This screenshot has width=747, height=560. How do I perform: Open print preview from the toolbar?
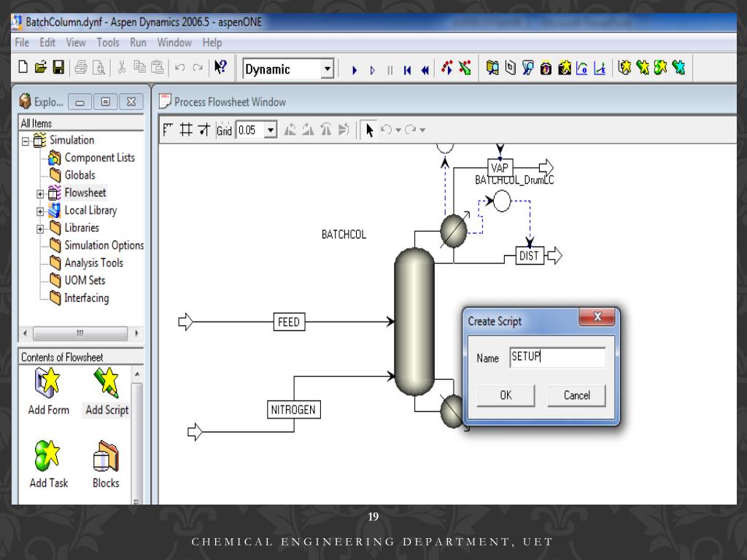point(98,68)
